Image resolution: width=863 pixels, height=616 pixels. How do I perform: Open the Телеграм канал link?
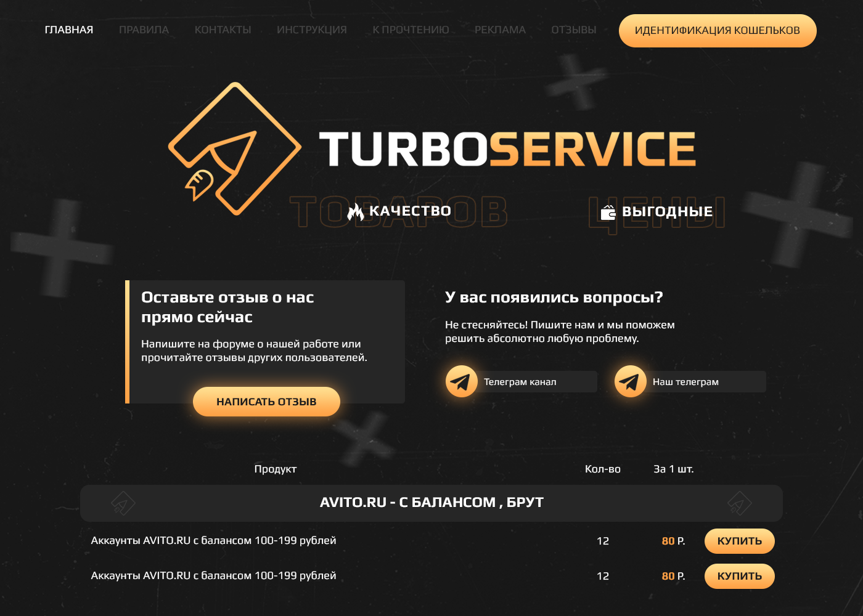520,382
